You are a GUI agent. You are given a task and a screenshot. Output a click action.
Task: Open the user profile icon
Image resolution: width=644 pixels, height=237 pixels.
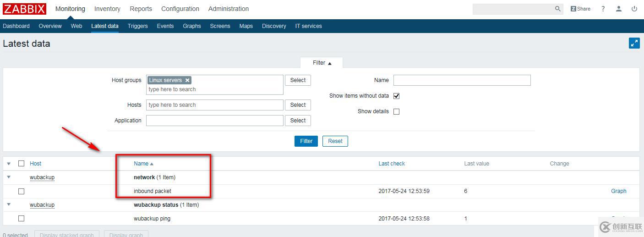click(x=619, y=9)
